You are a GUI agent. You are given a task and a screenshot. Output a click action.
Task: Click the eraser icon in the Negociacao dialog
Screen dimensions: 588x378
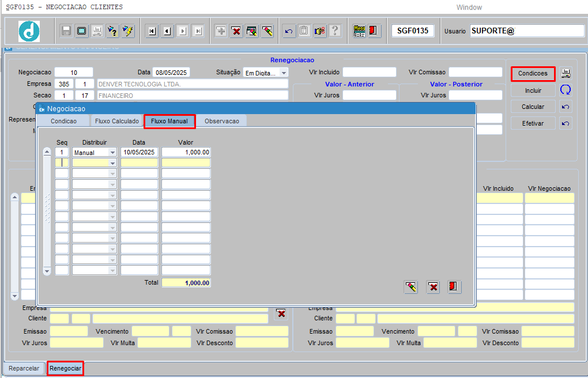click(411, 288)
